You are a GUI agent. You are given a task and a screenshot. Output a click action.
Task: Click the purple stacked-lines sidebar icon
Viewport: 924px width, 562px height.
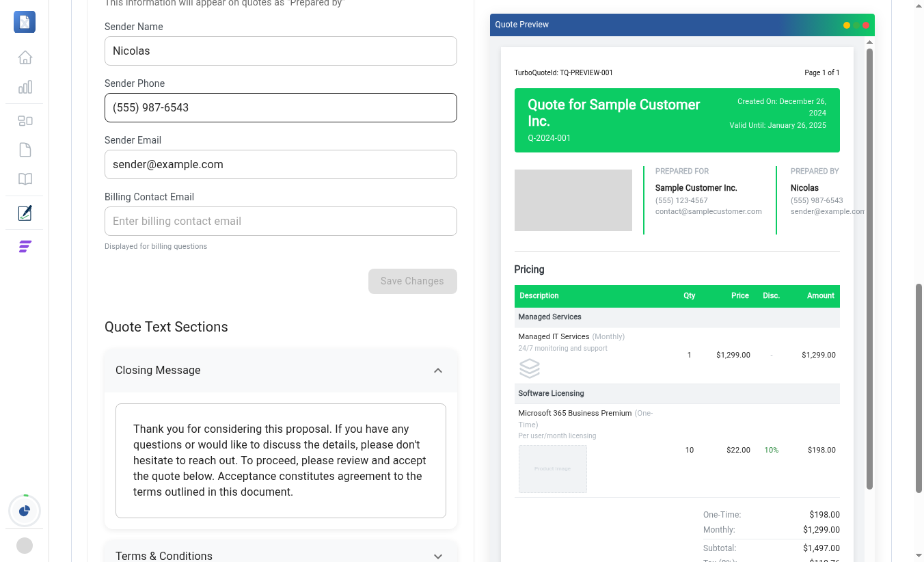25,246
